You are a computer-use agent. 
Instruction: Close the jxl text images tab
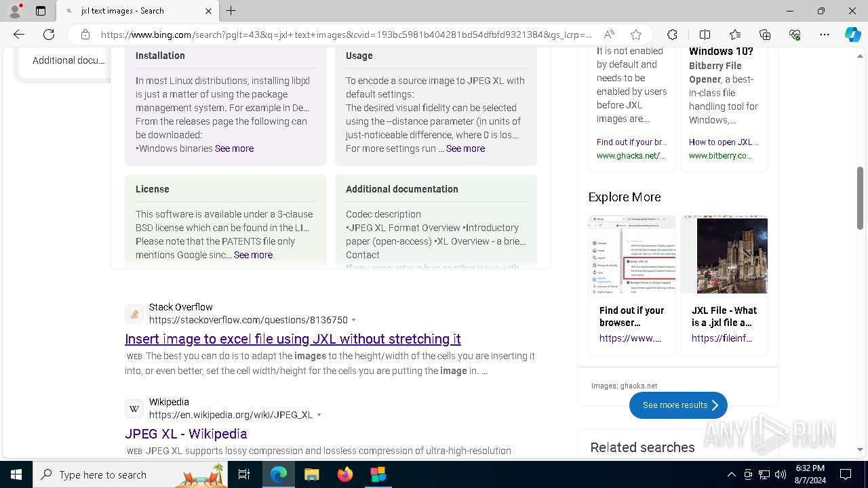click(x=208, y=11)
